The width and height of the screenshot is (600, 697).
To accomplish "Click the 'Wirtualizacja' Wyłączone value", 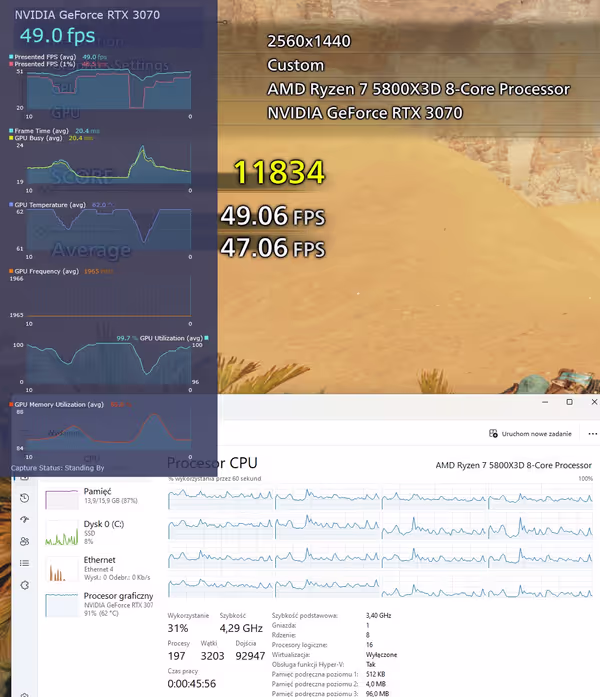I will [381, 655].
